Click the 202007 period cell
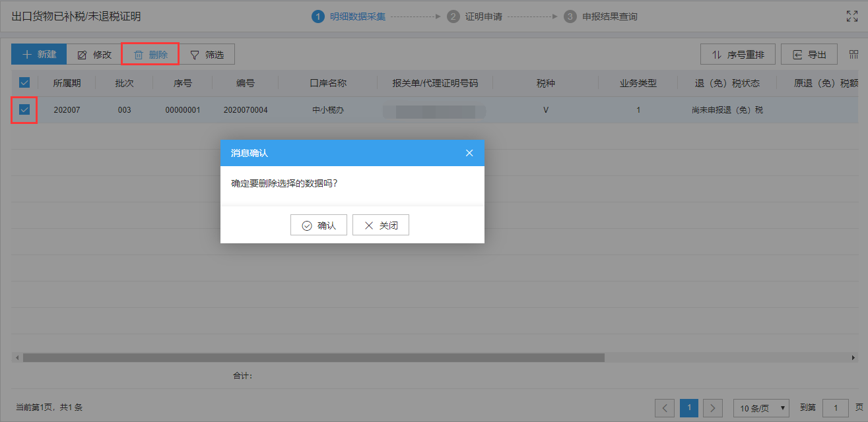The image size is (868, 422). [67, 110]
